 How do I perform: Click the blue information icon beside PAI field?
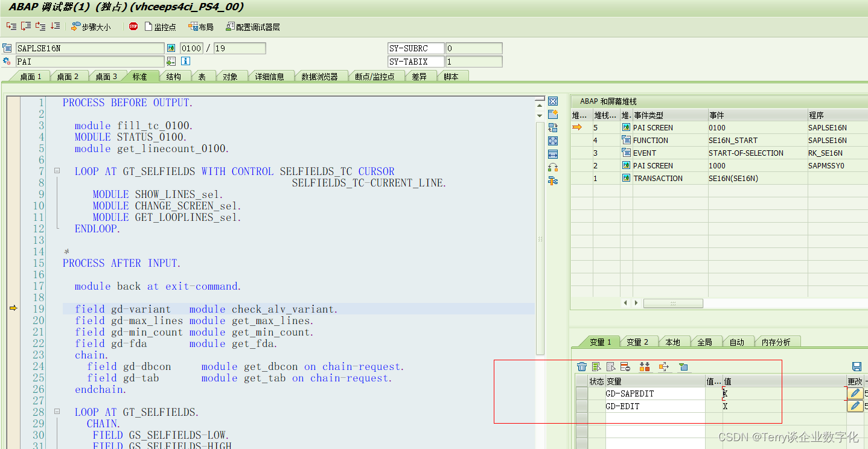185,61
